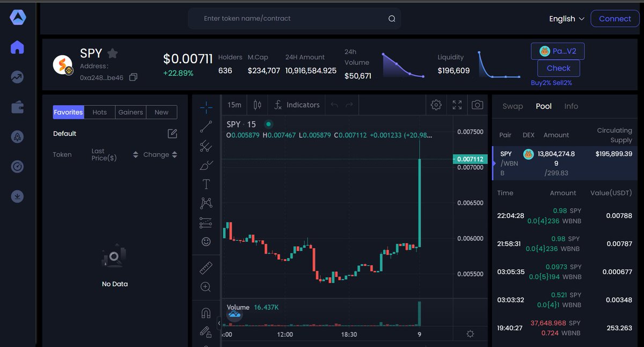
Task: Toggle chart fullscreen mode
Action: [x=457, y=105]
